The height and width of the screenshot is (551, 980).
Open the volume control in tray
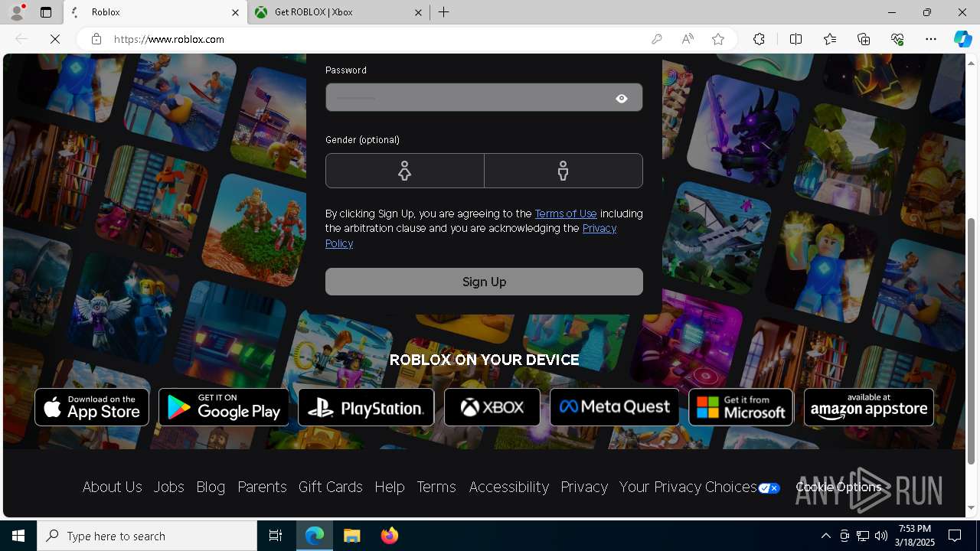pyautogui.click(x=881, y=536)
